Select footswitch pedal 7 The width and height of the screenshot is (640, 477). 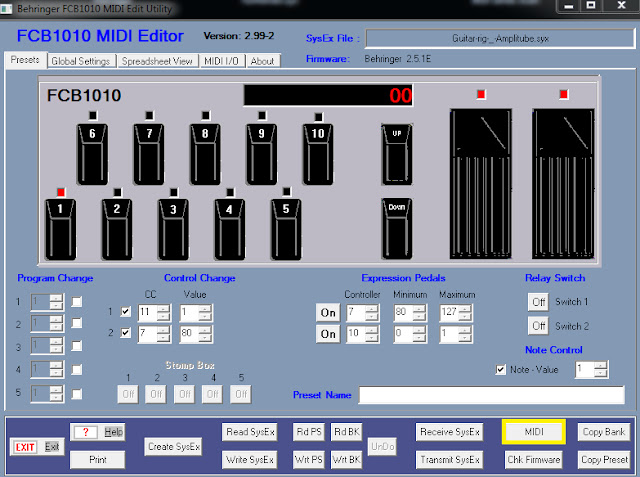point(149,154)
